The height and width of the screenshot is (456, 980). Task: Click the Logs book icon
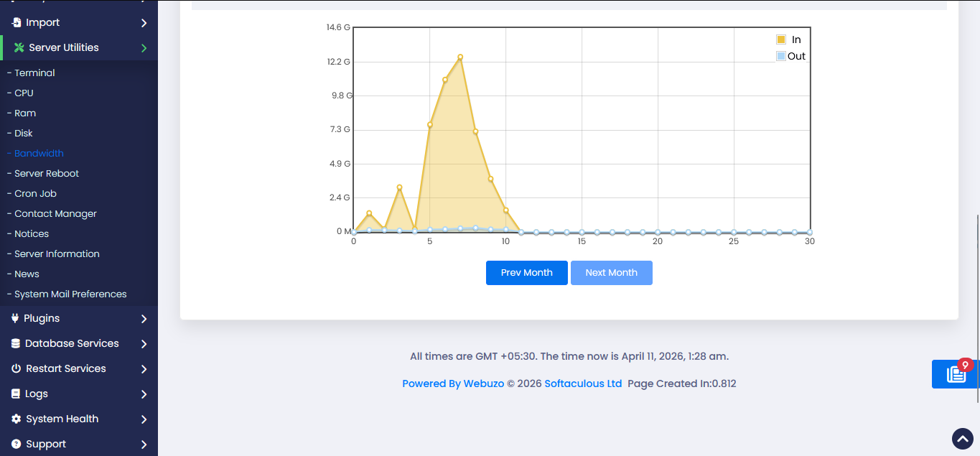16,394
